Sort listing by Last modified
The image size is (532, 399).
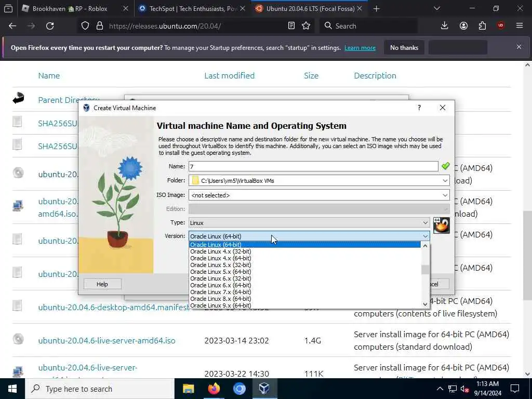point(229,76)
